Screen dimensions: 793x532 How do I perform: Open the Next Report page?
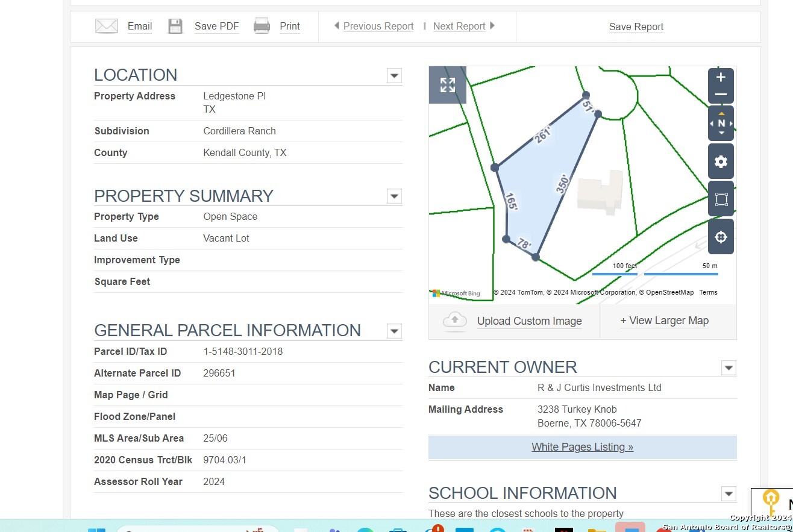point(459,26)
